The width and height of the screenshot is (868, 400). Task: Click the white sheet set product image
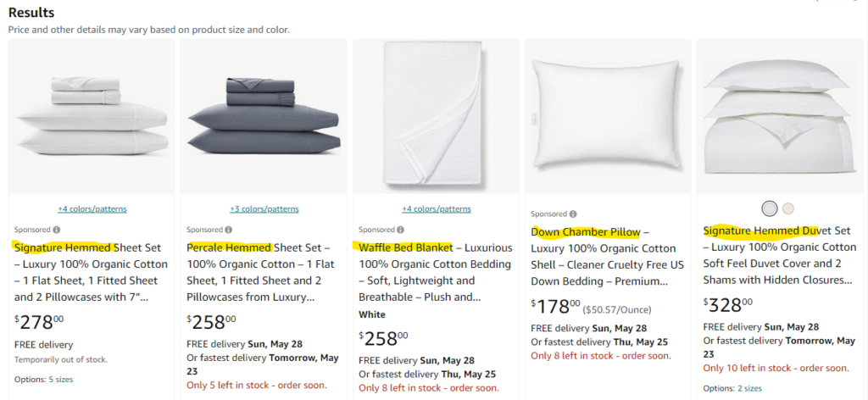click(92, 116)
